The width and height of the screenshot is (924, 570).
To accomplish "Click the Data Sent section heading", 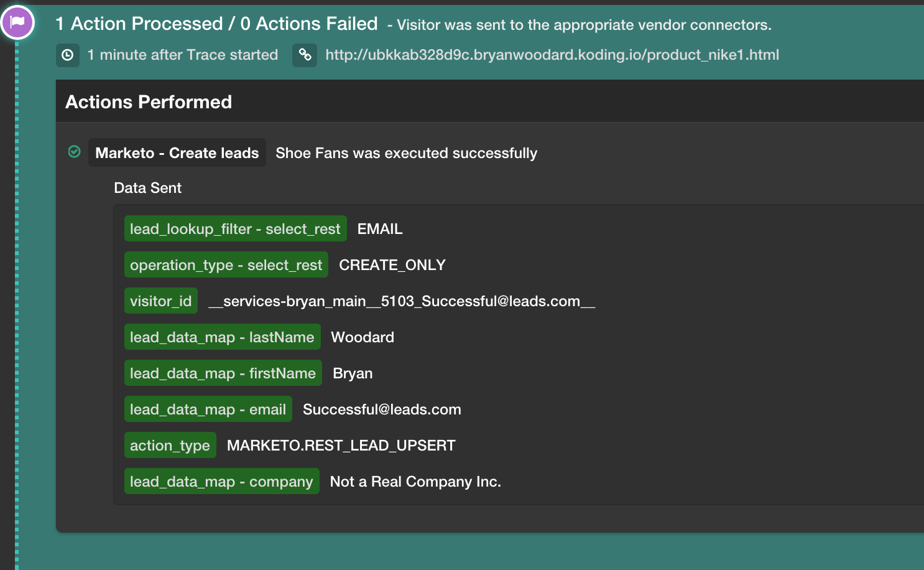I will point(147,188).
